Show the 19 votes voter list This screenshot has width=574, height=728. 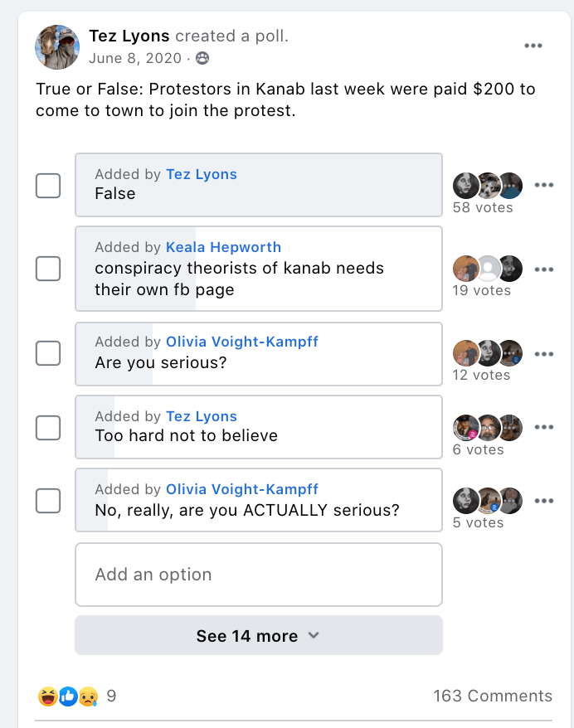point(482,291)
